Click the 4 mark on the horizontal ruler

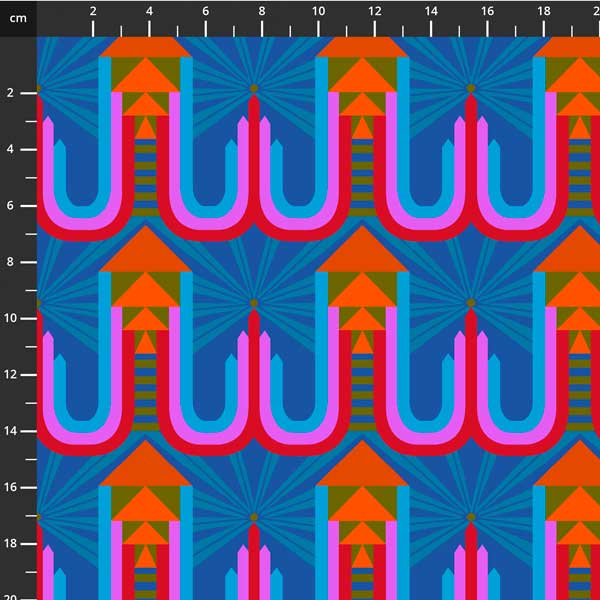[x=149, y=12]
